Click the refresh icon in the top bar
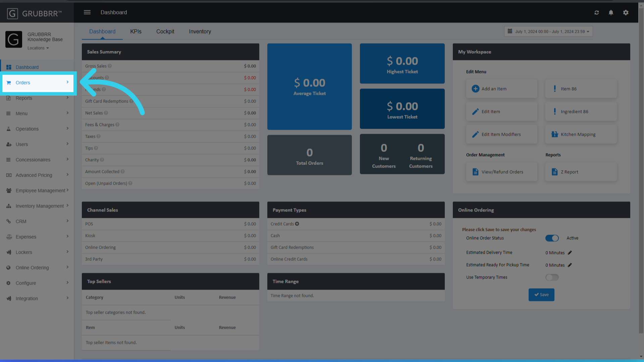This screenshot has height=362, width=644. click(x=597, y=12)
